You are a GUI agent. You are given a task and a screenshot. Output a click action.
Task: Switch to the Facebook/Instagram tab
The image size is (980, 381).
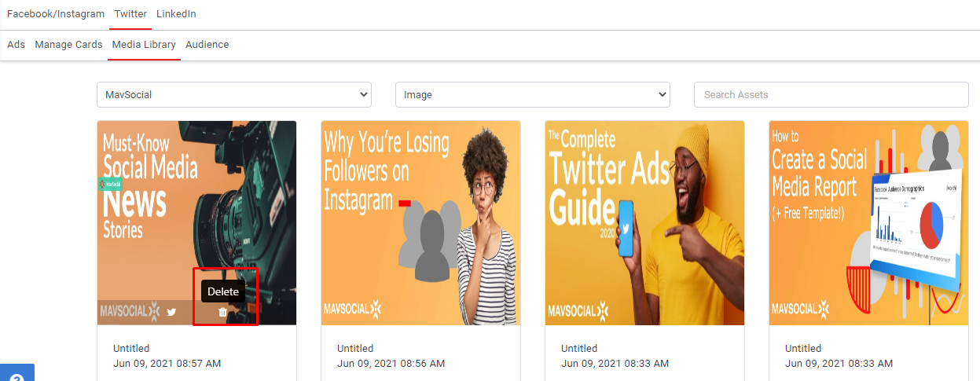(x=56, y=14)
